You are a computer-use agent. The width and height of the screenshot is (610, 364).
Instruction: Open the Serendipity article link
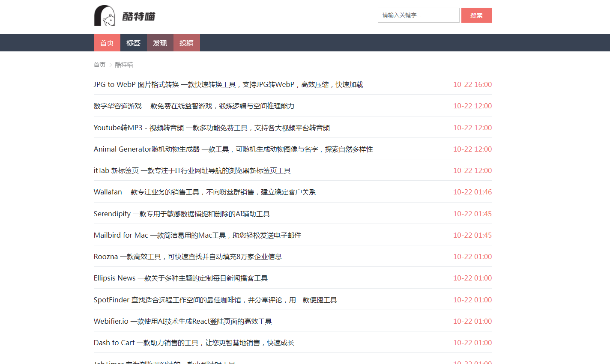(182, 214)
